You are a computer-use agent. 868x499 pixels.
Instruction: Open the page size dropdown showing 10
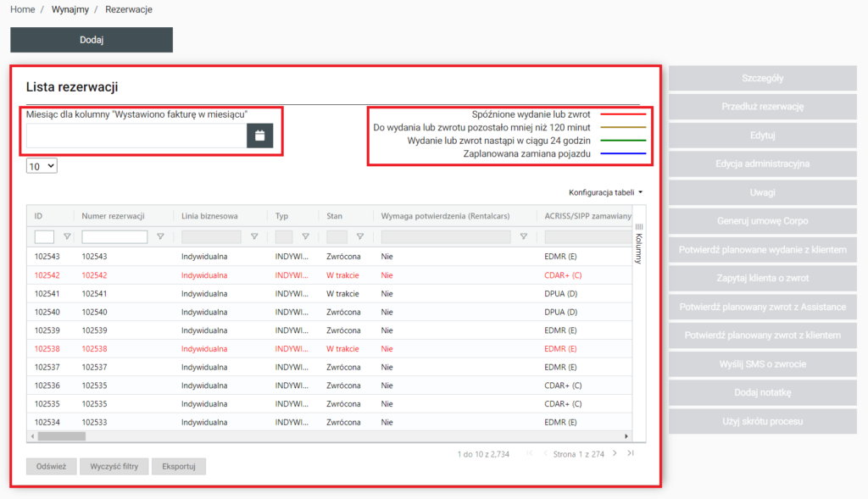42,166
